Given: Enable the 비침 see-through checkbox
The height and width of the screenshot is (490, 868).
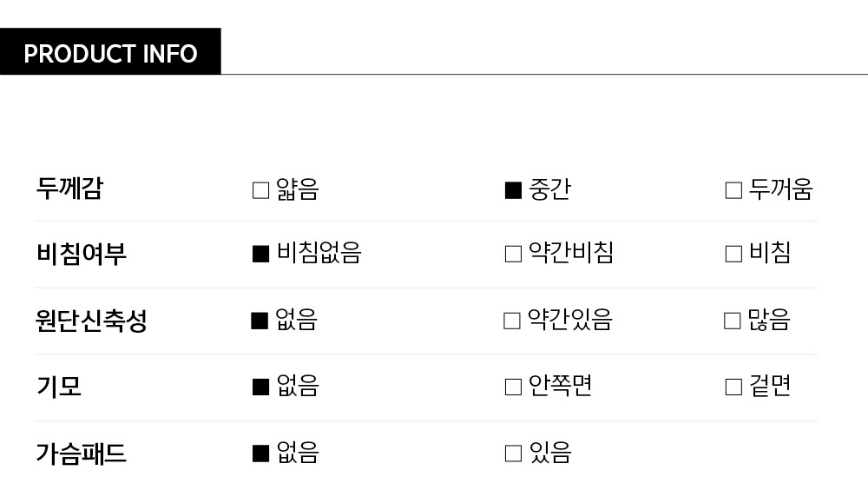Looking at the screenshot, I should point(733,254).
